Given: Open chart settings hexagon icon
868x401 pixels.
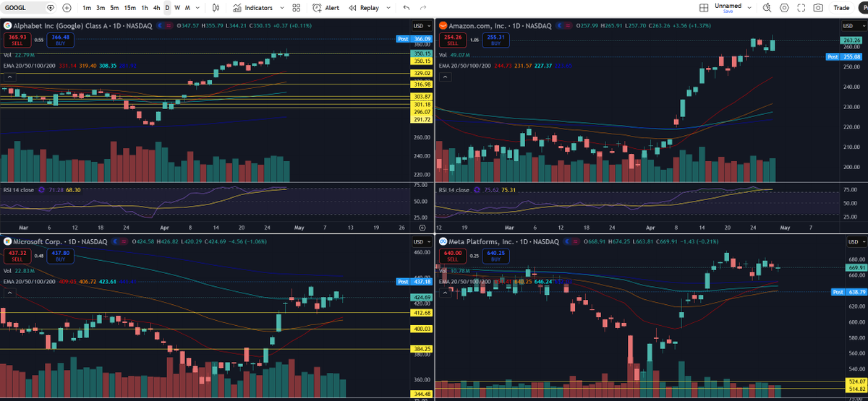Looking at the screenshot, I should point(784,7).
